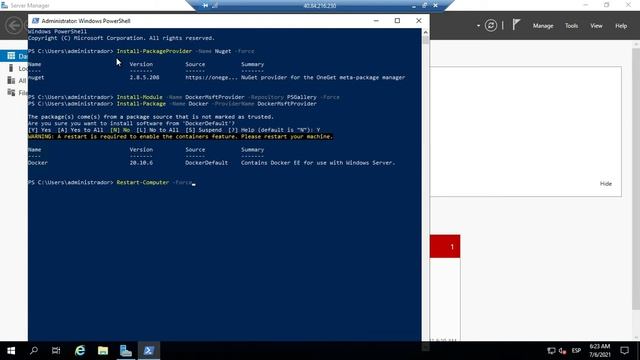
Task: Click the PowerShell icon in the window title bar
Action: [35, 21]
